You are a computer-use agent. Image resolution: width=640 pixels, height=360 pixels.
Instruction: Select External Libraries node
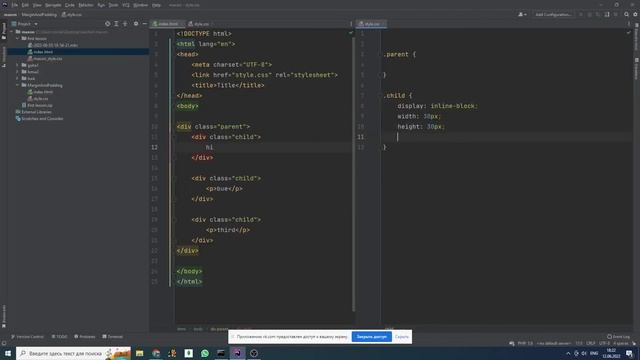[33, 112]
